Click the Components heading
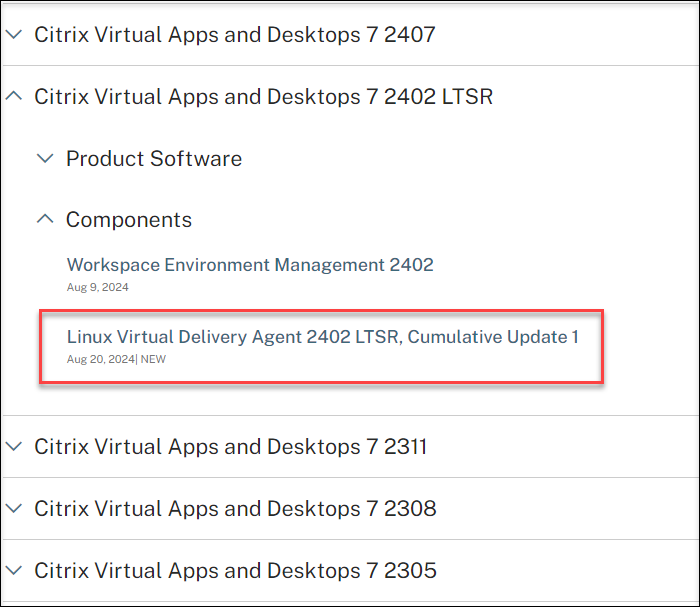The image size is (700, 607). click(x=129, y=220)
